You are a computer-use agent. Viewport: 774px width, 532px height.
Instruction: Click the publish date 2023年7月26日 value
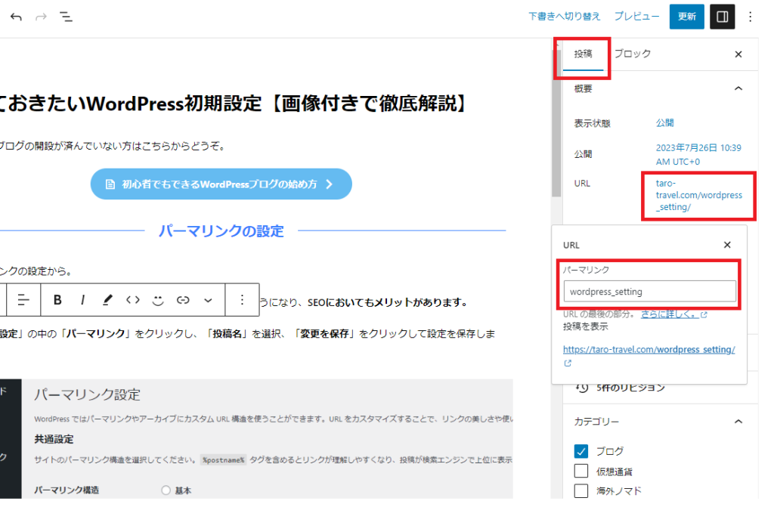(698, 154)
